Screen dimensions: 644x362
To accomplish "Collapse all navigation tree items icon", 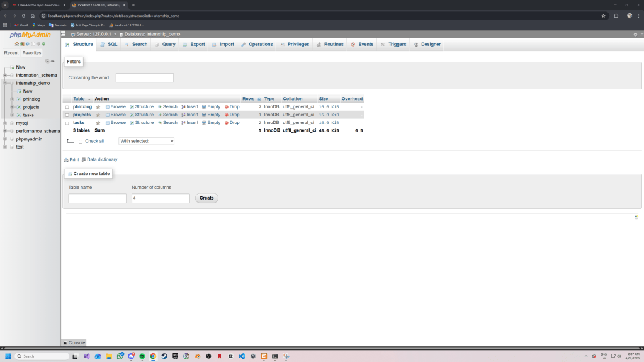I will [x=47, y=61].
